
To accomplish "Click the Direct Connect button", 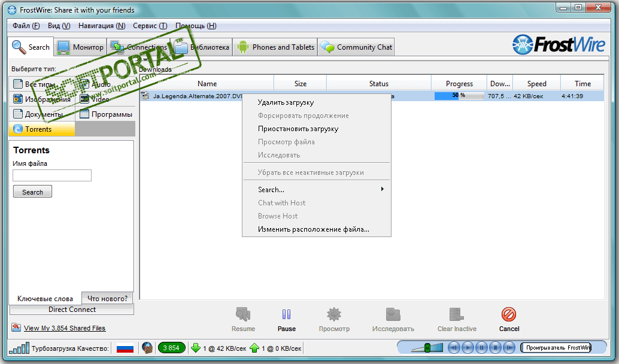I will click(x=72, y=310).
